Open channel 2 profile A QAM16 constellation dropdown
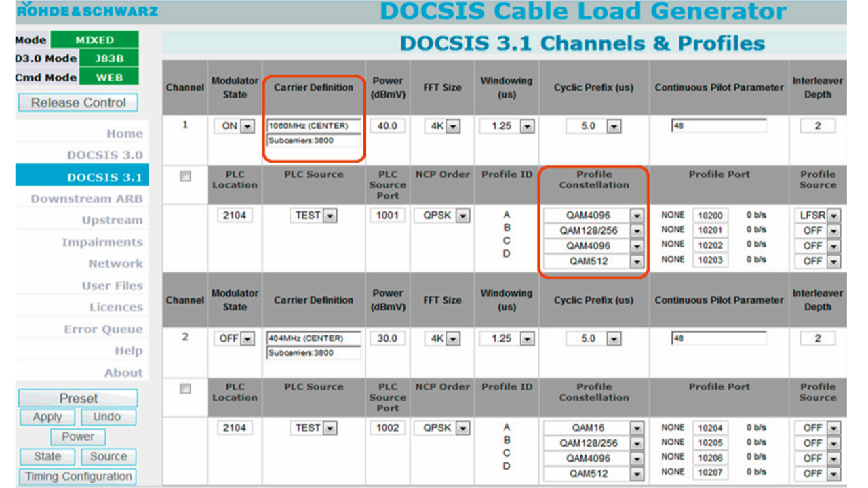The width and height of the screenshot is (868, 488). pos(594,428)
